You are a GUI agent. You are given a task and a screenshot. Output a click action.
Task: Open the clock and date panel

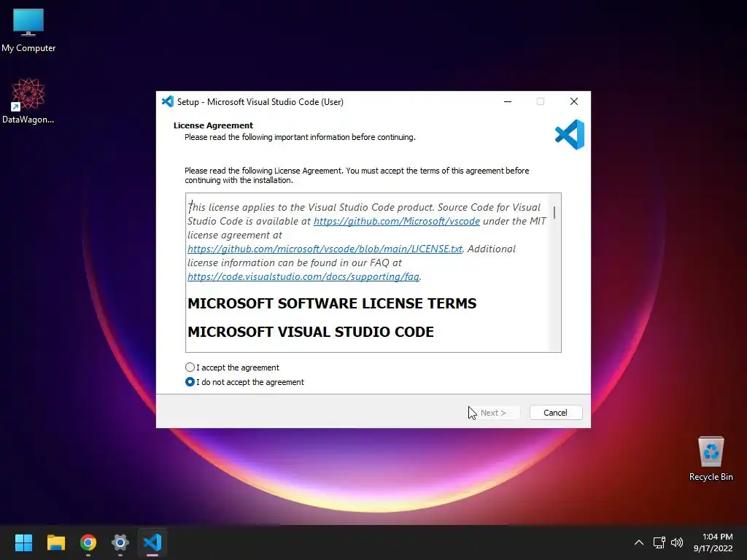pos(713,542)
